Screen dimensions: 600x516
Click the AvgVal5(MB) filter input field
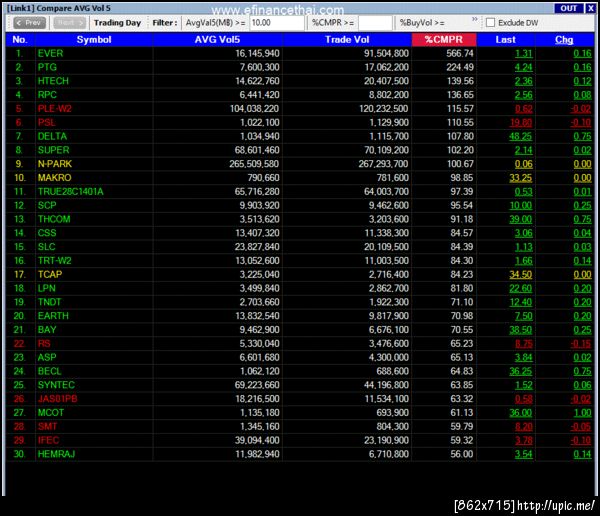[277, 23]
